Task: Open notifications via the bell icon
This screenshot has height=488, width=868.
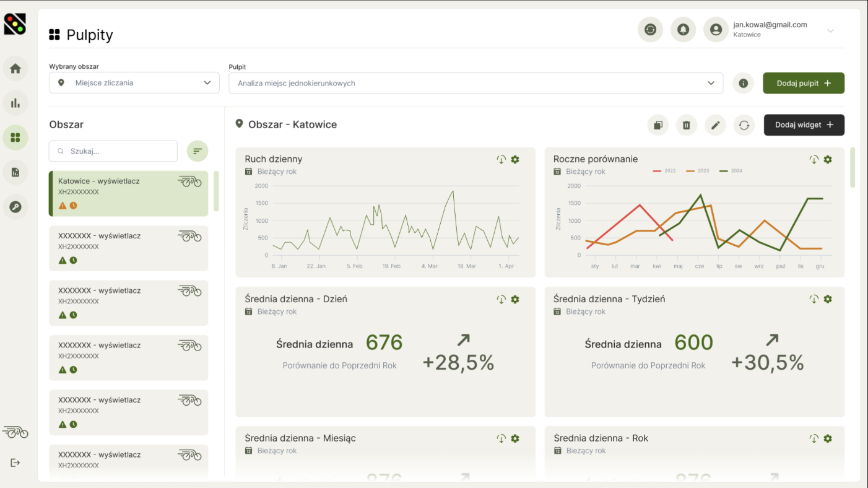Action: (x=683, y=29)
